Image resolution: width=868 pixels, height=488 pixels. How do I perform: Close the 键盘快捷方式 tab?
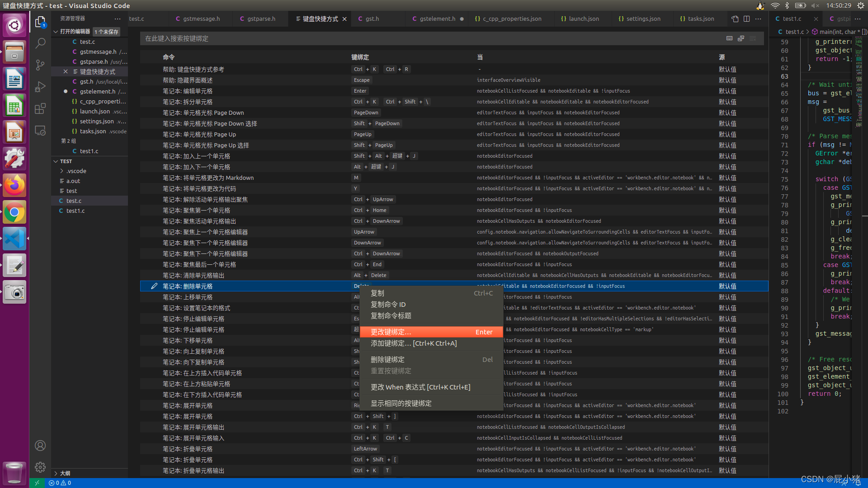click(344, 19)
